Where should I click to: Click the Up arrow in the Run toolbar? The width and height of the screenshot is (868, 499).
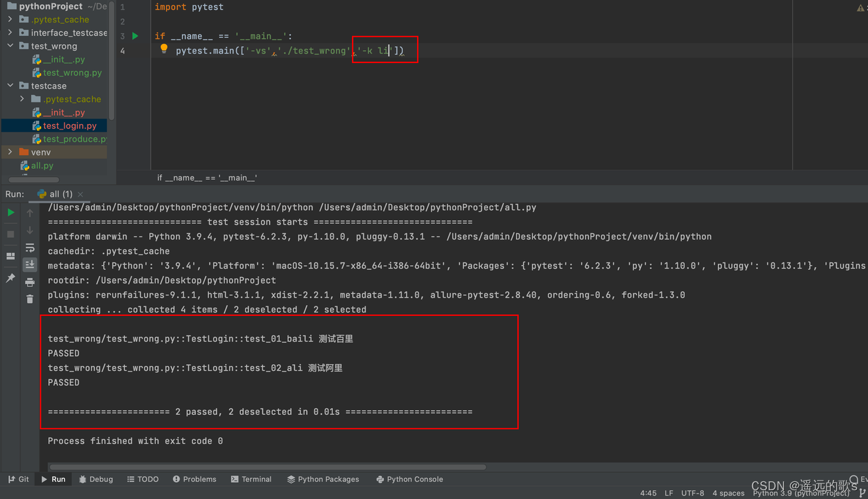coord(30,213)
